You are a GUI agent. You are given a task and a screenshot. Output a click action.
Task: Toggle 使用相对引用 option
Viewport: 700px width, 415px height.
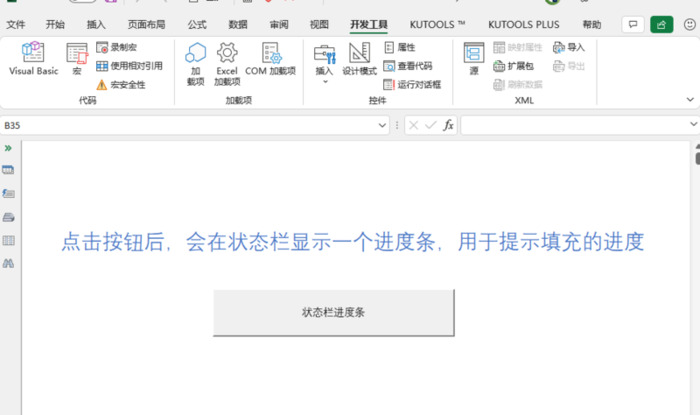tap(129, 66)
